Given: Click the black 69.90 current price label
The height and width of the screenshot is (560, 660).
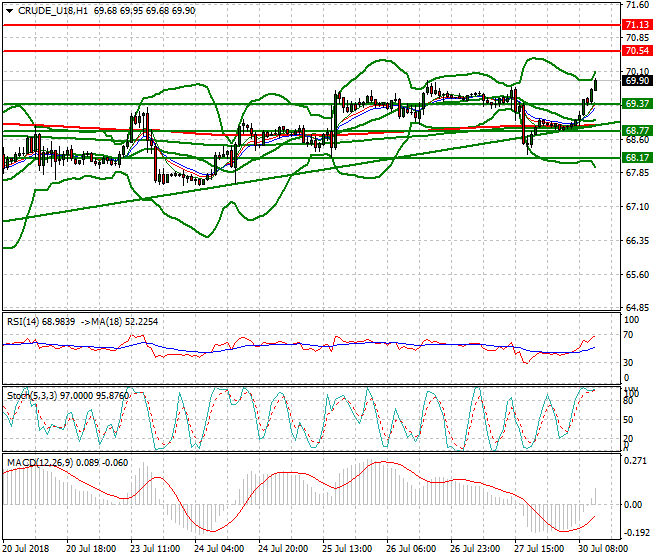Looking at the screenshot, I should click(x=637, y=80).
